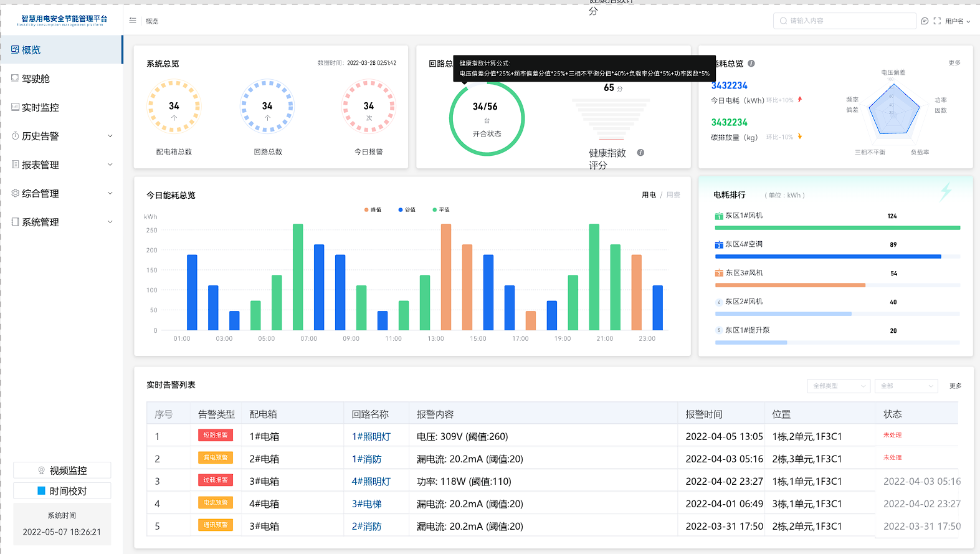This screenshot has height=554, width=980.
Task: Select 概览 in the sidebar
Action: [61, 49]
